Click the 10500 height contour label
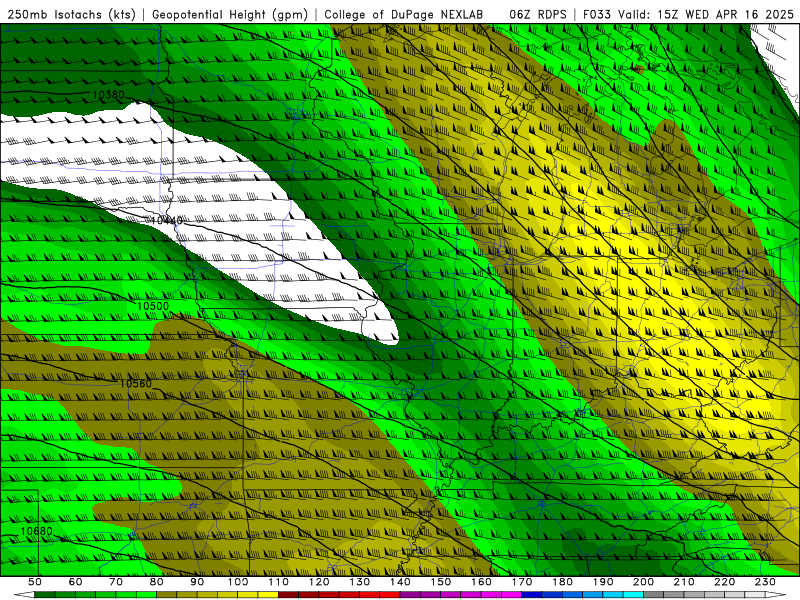 [x=153, y=306]
